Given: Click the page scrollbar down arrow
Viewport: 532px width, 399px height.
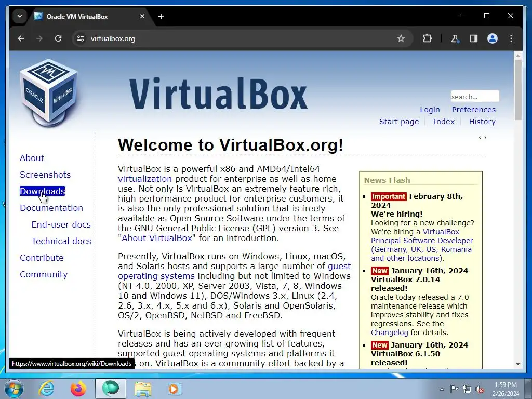Looking at the screenshot, I should coord(518,364).
